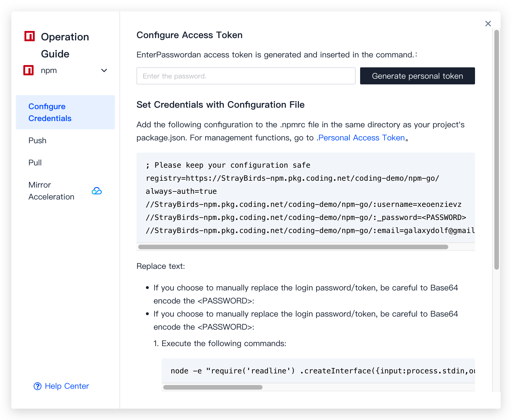Click the npmrc config block horizontal scrollbar

[293, 247]
